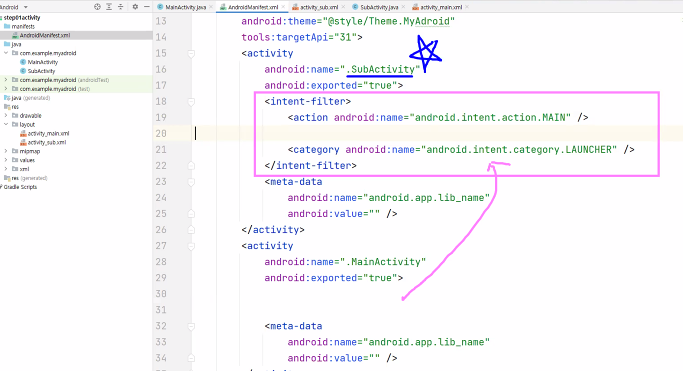The height and width of the screenshot is (371, 683).
Task: Expand the drawable folder
Action: [x=6, y=115]
